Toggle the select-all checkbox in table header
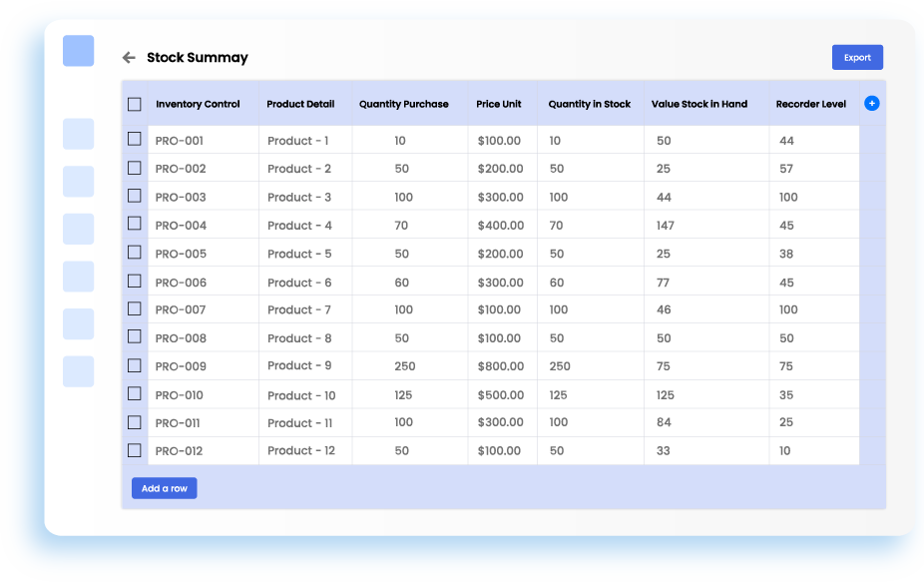 (x=135, y=104)
